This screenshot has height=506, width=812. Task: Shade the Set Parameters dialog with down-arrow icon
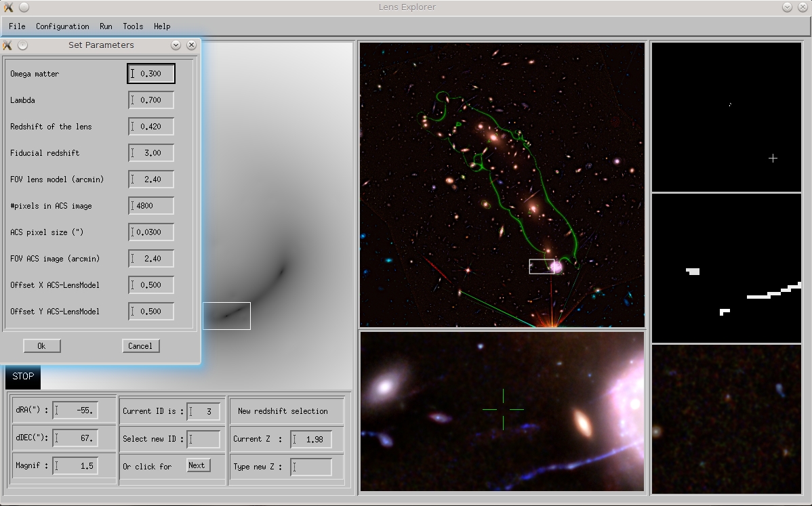click(176, 45)
